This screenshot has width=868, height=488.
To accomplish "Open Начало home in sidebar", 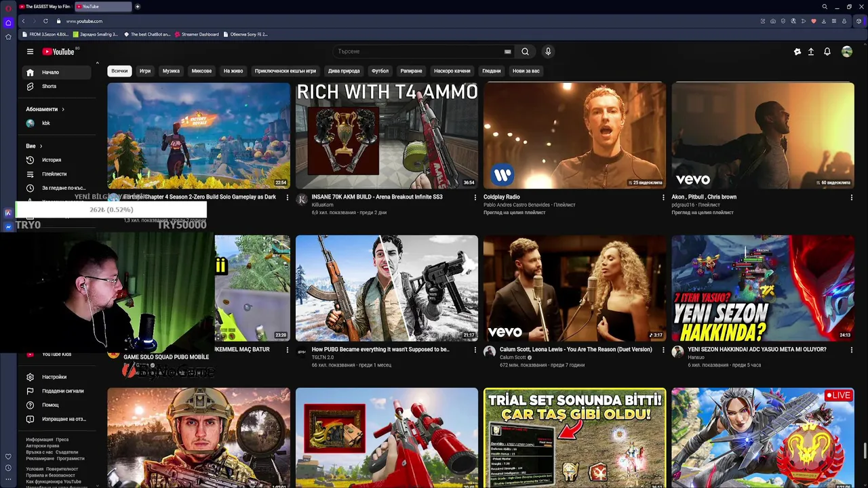I will (57, 73).
